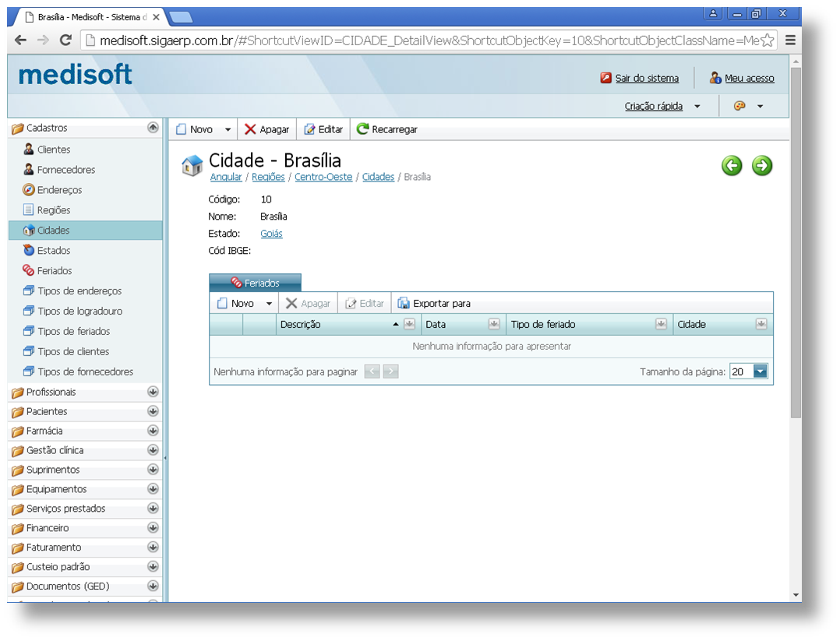Click the Tipos de logradouro icon
840x641 pixels.
click(29, 311)
